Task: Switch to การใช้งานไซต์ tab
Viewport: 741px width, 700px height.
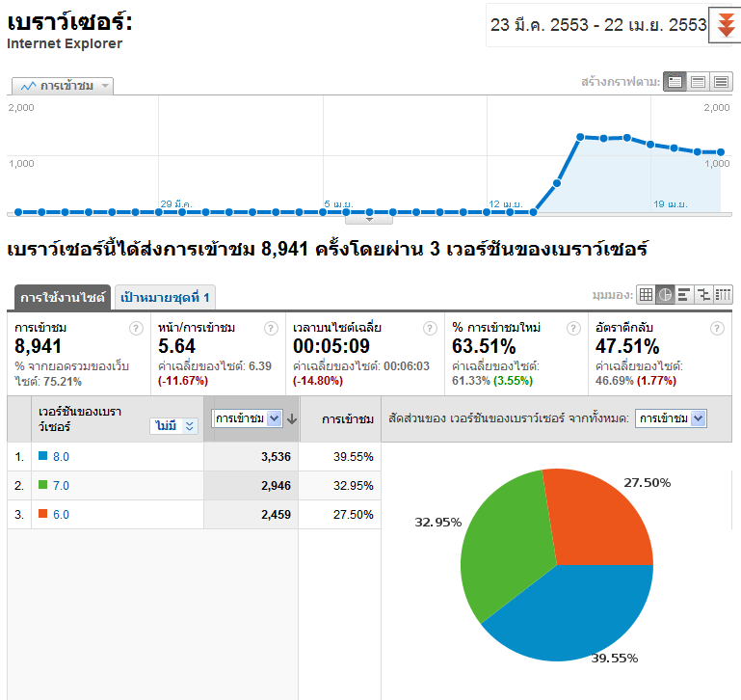Action: pyautogui.click(x=63, y=298)
